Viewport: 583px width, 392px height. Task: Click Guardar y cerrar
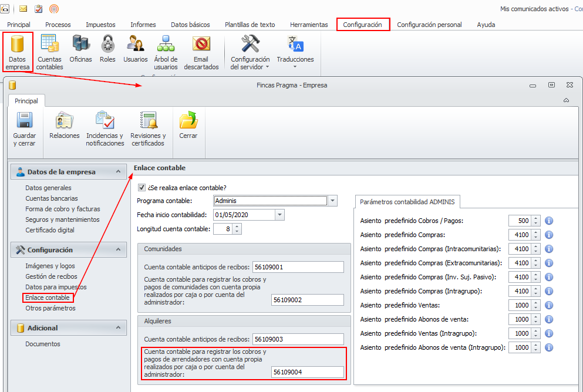pyautogui.click(x=25, y=129)
